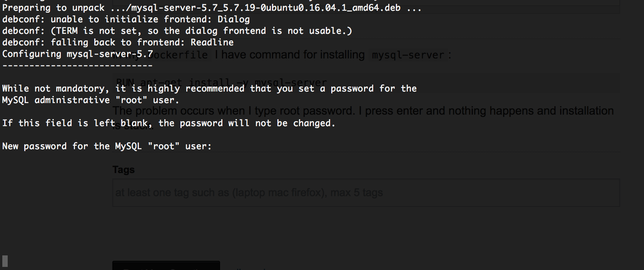644x270 pixels.
Task: Click "unable to initialize frontend: Dialog" line
Action: tap(150, 19)
